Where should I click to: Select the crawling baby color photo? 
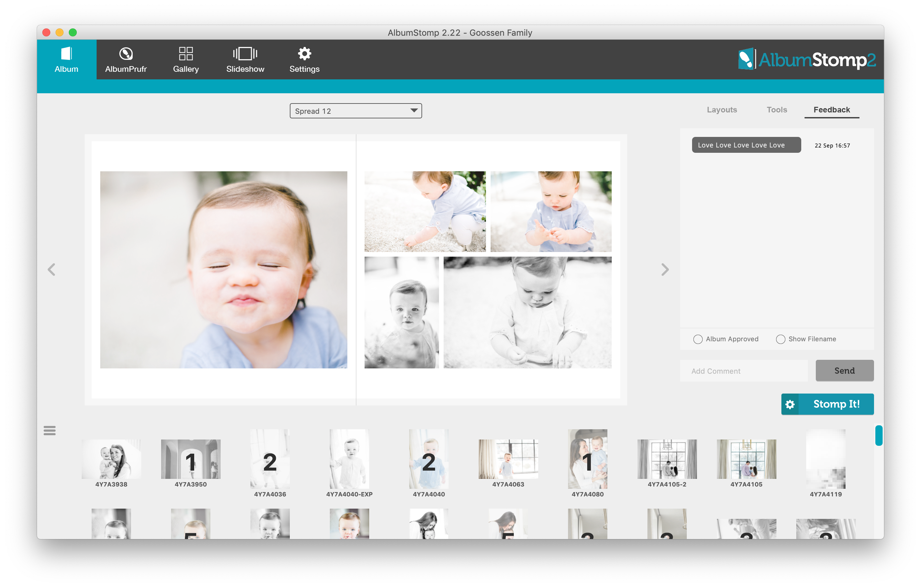pos(425,211)
